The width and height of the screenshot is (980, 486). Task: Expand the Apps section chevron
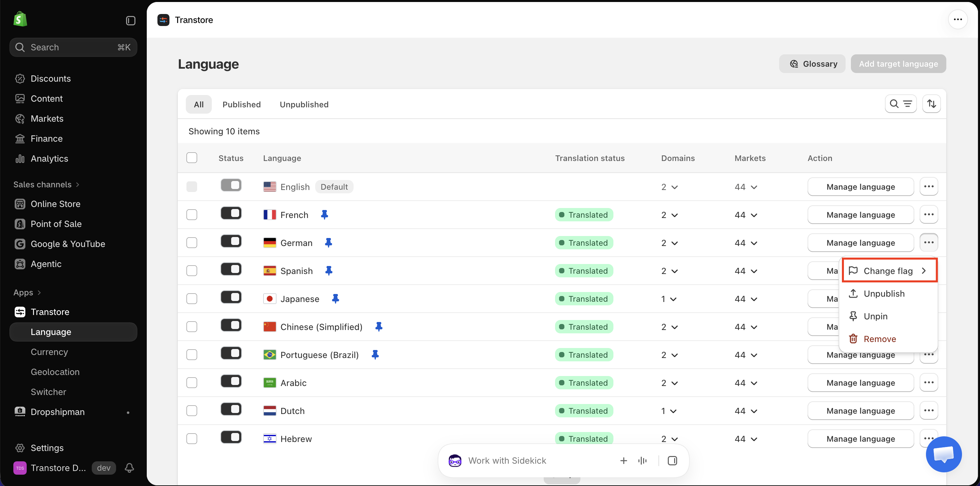point(39,292)
